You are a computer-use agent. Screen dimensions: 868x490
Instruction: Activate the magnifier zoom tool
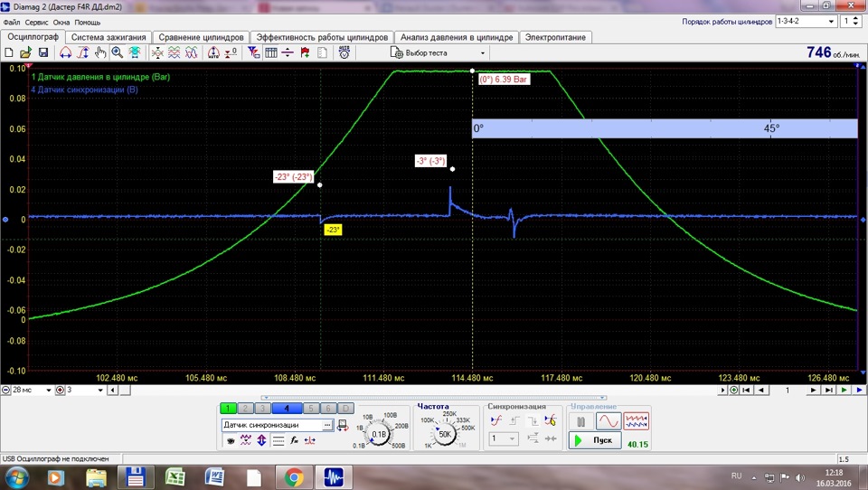[x=118, y=52]
